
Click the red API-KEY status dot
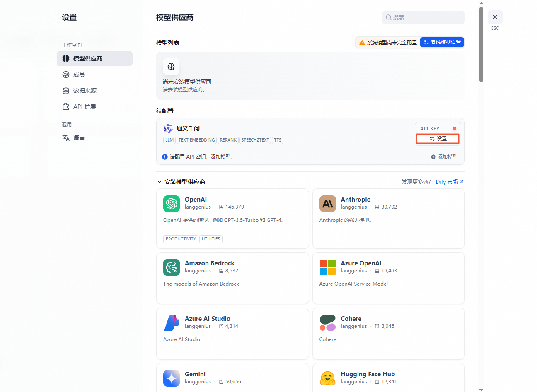455,129
